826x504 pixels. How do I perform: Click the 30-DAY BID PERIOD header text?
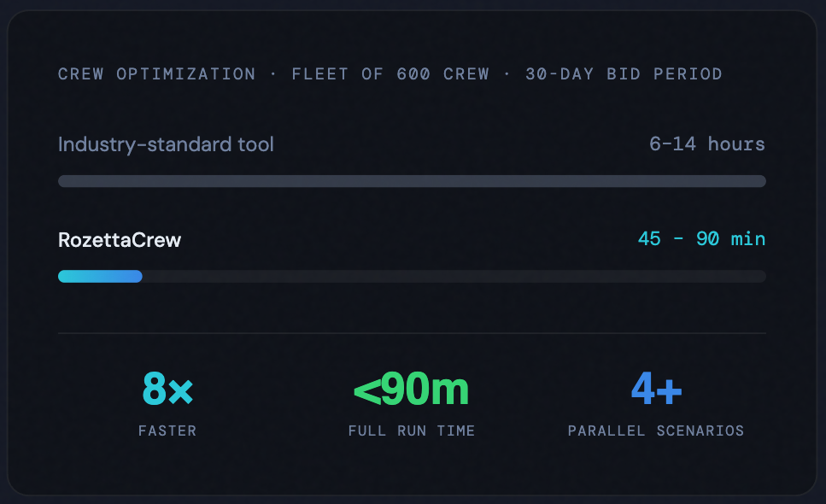[x=624, y=74]
